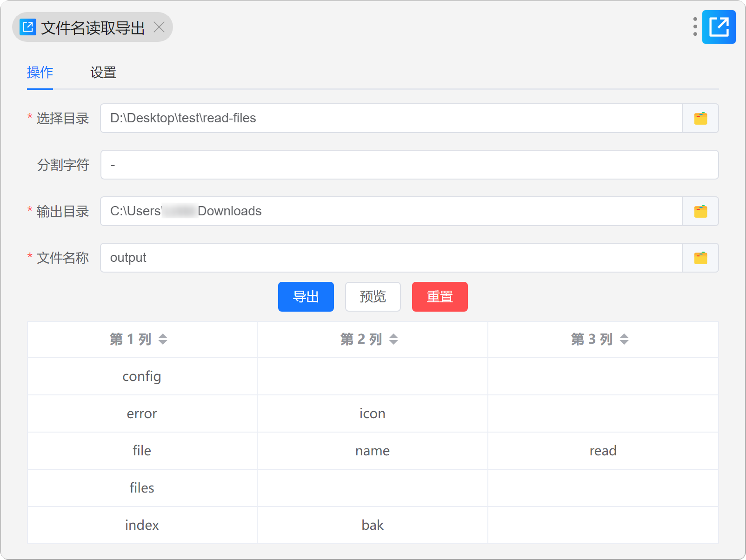Viewport: 746px width, 560px height.
Task: Sort the 第 1 列 column
Action: 162,340
